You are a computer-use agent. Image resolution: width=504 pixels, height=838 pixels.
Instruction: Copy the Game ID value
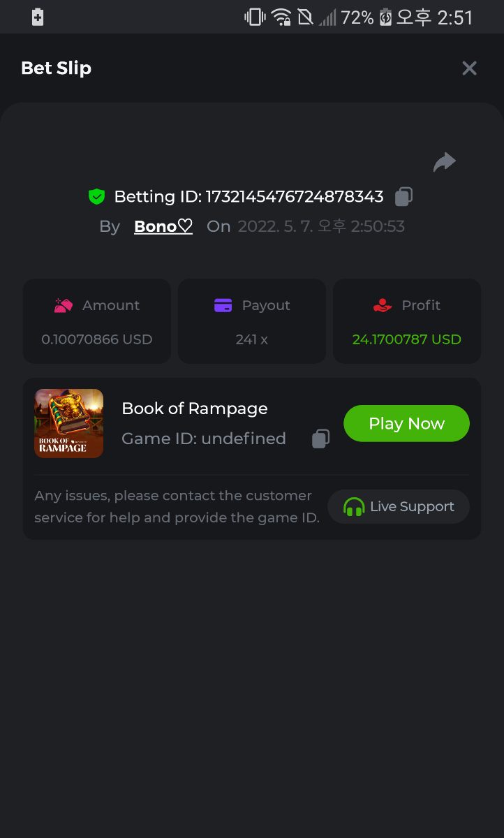point(320,439)
